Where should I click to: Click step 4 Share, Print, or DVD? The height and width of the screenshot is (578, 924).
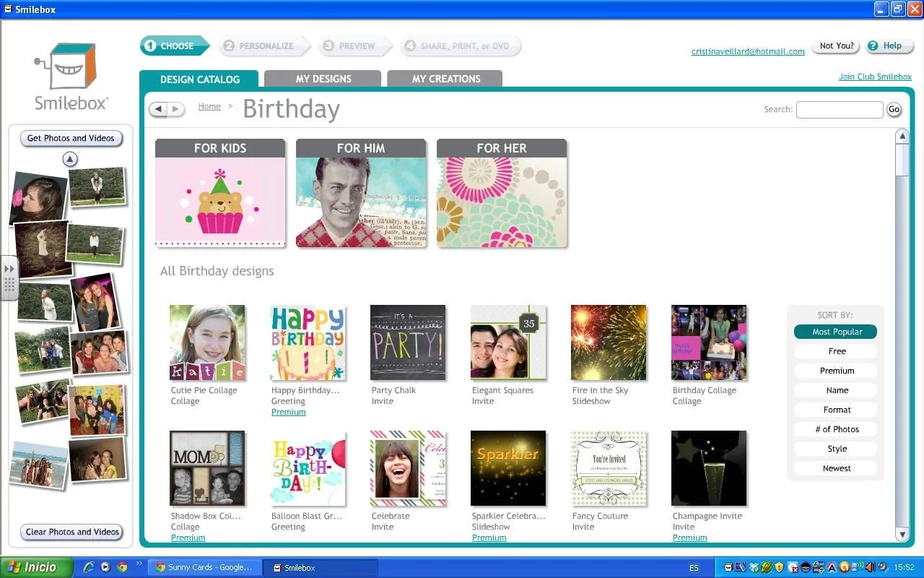pos(460,46)
